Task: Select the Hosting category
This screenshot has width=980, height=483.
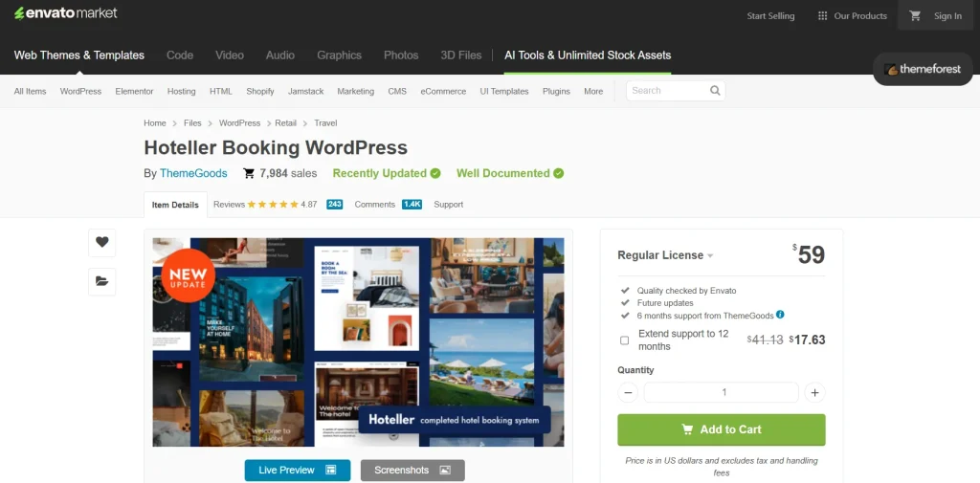Action: [x=181, y=91]
